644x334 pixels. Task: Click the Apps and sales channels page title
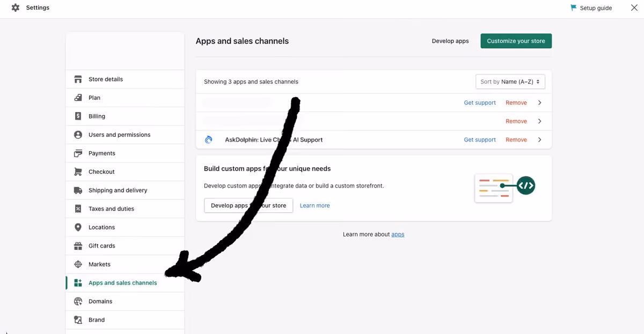pyautogui.click(x=242, y=41)
